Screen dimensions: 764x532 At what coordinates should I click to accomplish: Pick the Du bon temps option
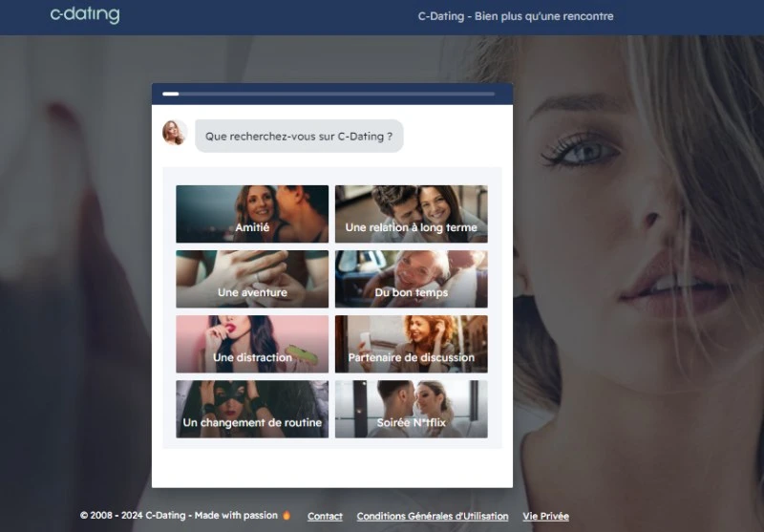click(411, 278)
